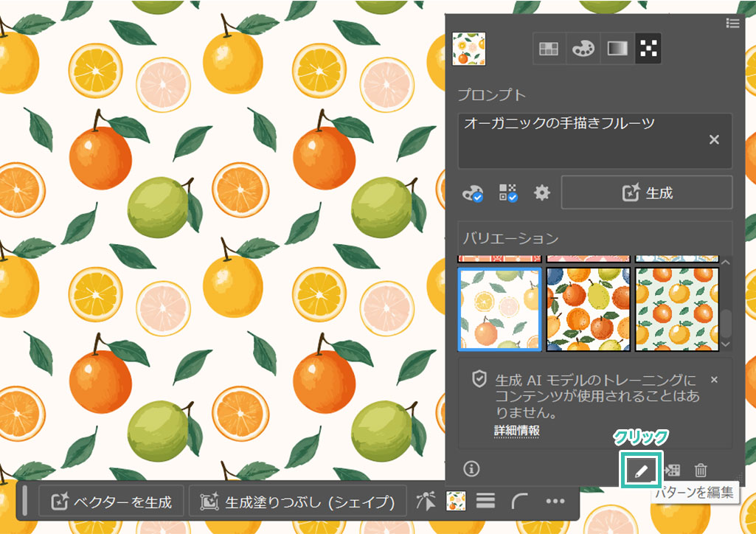Click the trash icon to delete variation
The image size is (756, 534).
(x=701, y=470)
